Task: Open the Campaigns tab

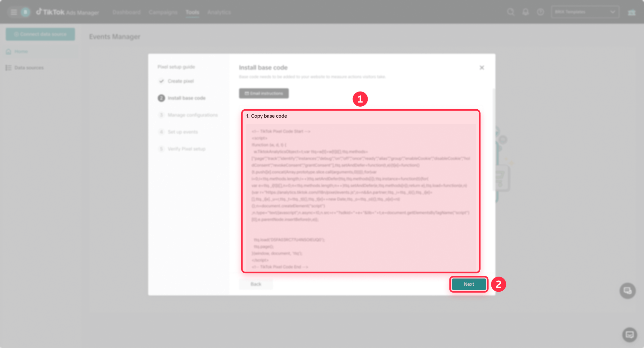Action: point(163,12)
